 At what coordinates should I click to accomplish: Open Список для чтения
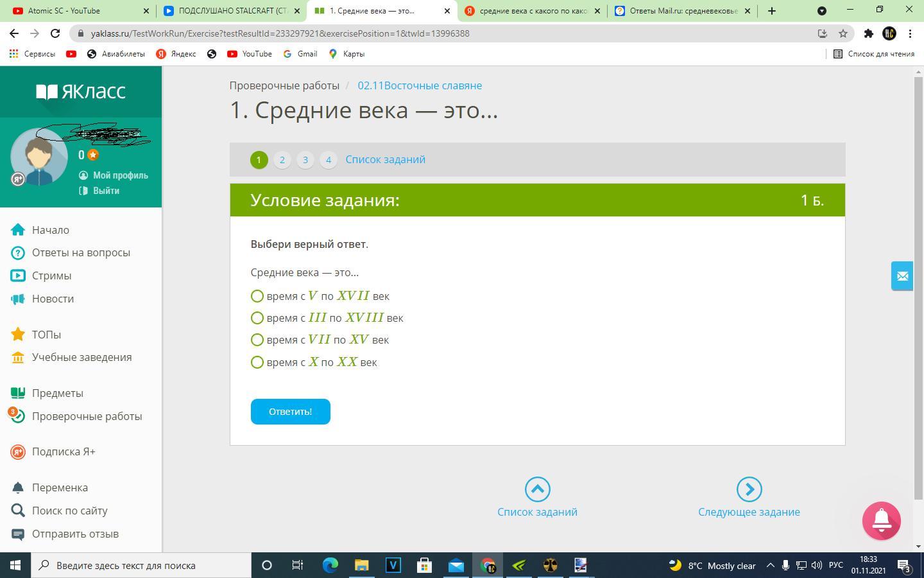[874, 54]
